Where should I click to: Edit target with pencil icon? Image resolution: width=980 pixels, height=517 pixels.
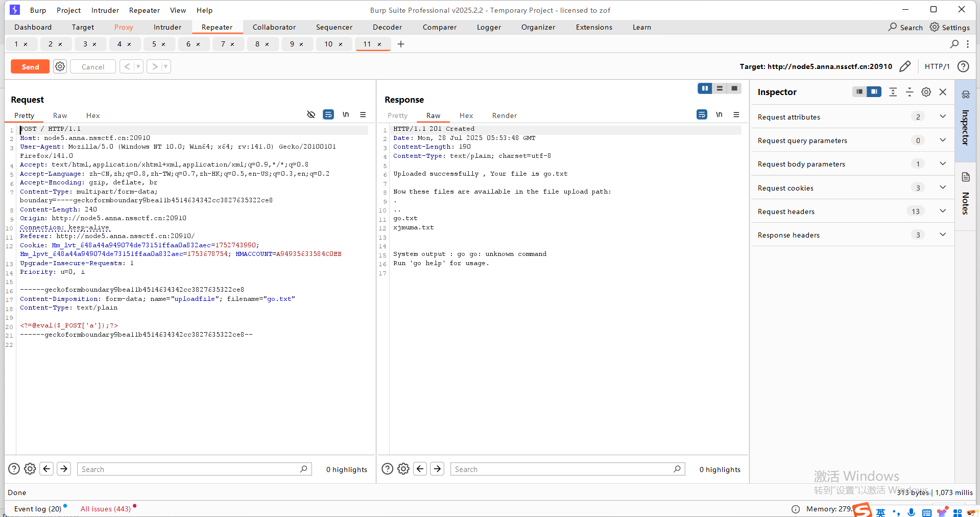tap(905, 66)
